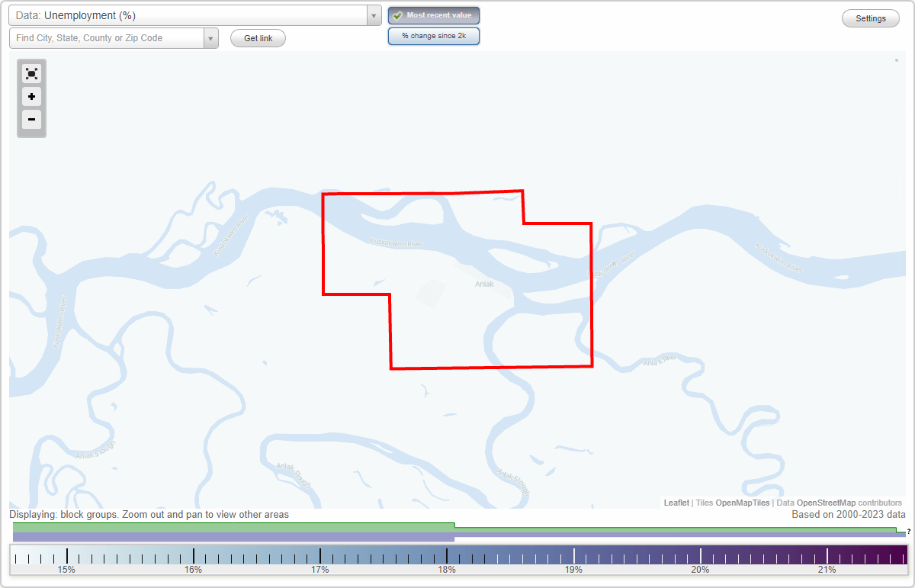Enable the % change since 2k view

(x=434, y=35)
